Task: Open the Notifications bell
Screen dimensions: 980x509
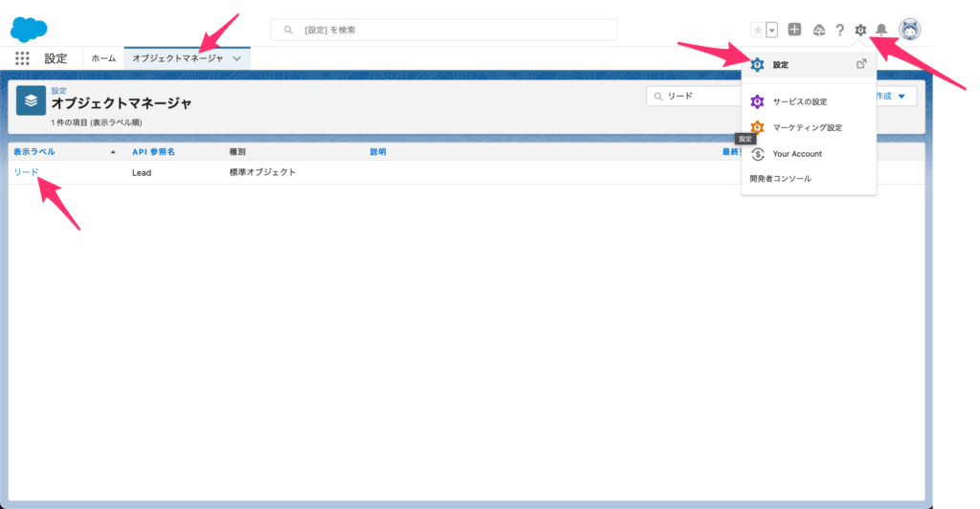Action: (x=881, y=30)
